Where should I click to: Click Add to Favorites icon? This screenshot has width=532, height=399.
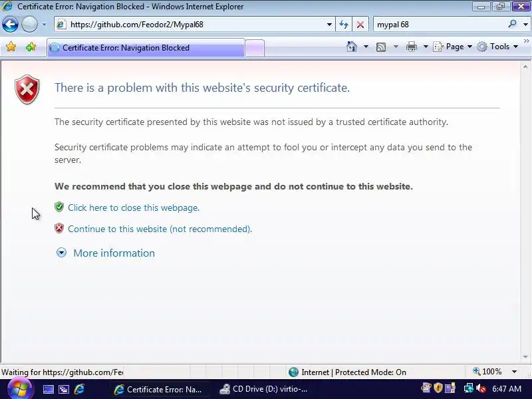click(31, 47)
